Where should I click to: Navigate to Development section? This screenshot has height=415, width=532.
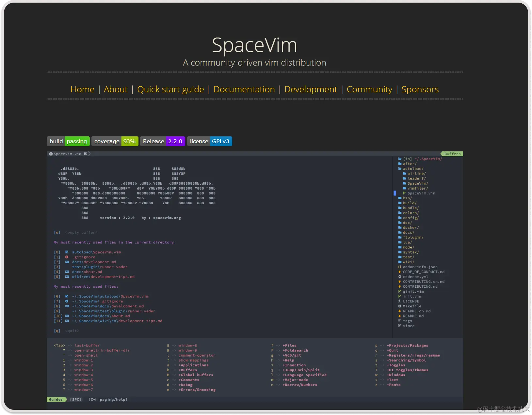pyautogui.click(x=311, y=89)
